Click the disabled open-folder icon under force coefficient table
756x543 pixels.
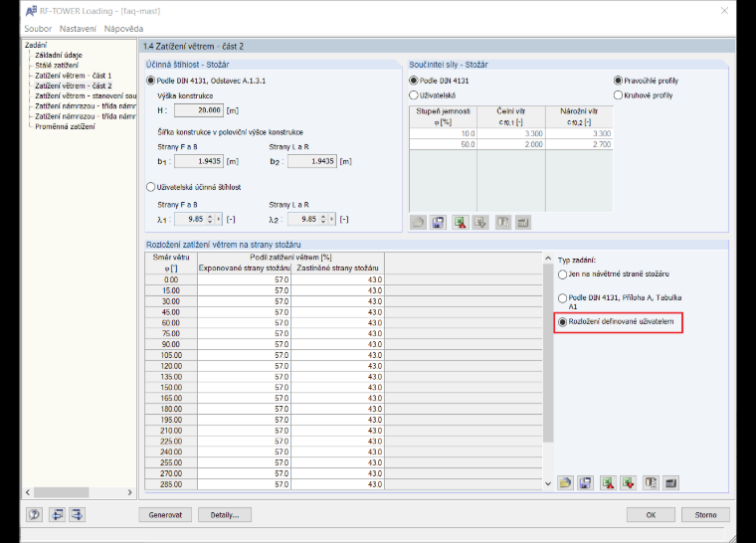click(418, 223)
